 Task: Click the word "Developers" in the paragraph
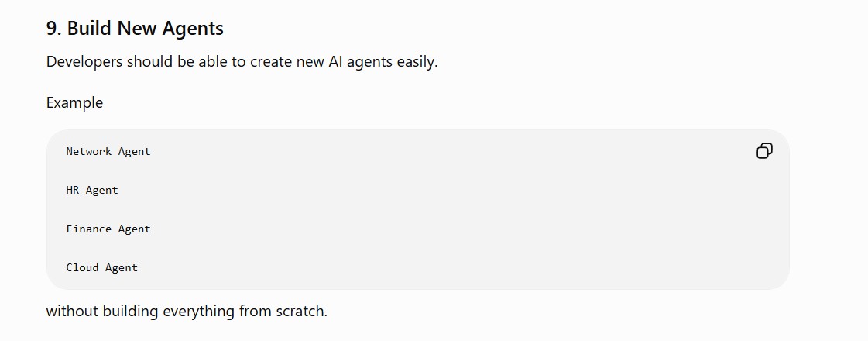tap(84, 61)
